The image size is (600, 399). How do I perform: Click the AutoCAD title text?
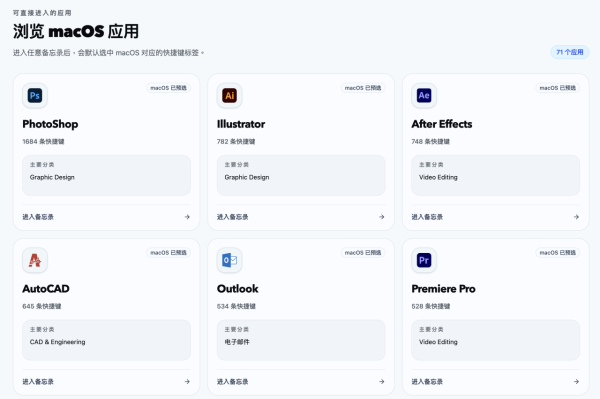click(x=46, y=288)
